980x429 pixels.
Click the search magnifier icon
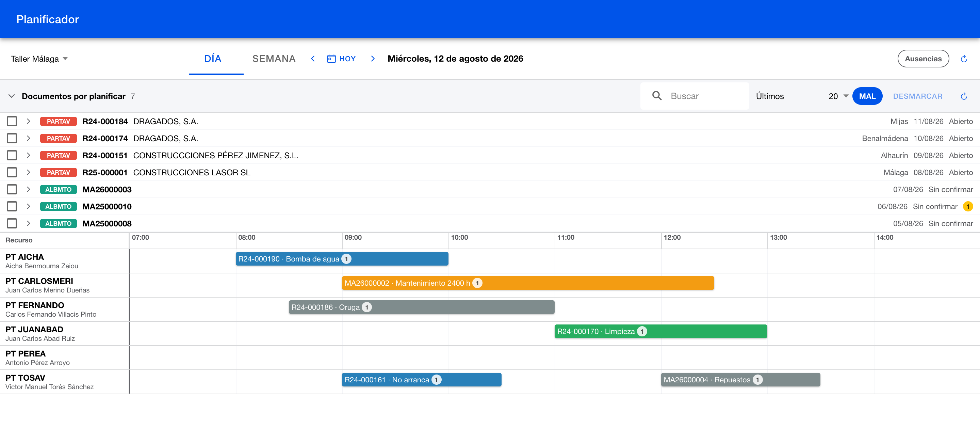657,96
